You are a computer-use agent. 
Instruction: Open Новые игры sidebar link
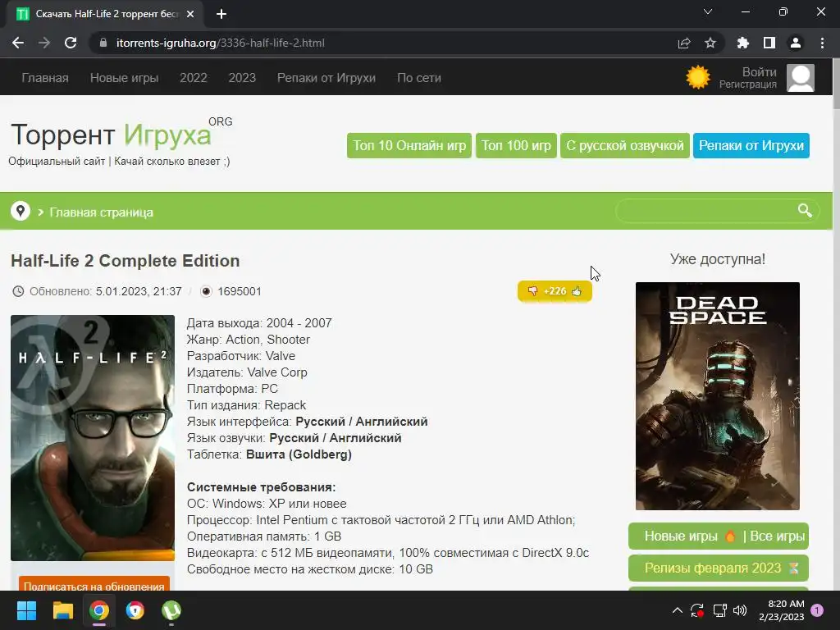coord(681,536)
